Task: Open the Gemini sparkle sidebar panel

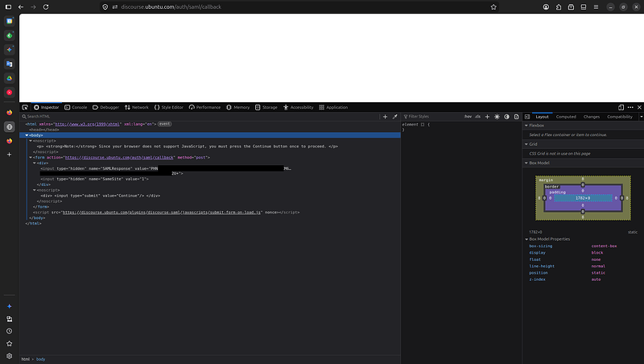Action: [x=10, y=49]
